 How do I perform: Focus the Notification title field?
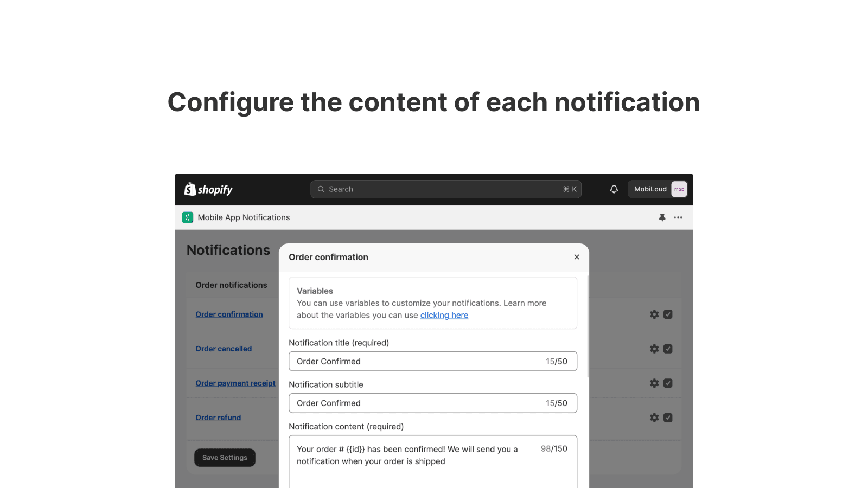(418, 362)
